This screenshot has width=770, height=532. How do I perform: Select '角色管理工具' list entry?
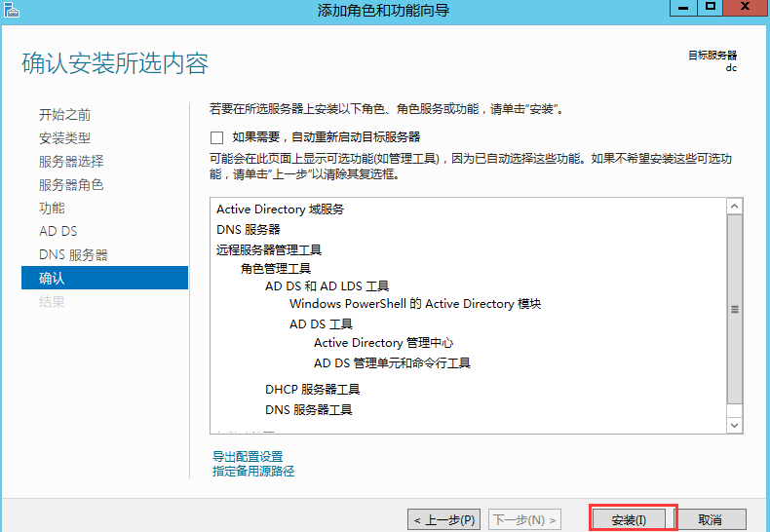tap(276, 269)
